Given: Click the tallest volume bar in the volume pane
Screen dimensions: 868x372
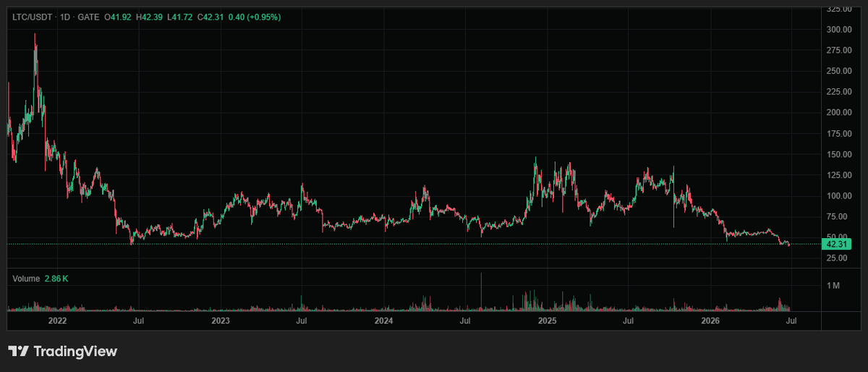Looking at the screenshot, I should [481, 292].
